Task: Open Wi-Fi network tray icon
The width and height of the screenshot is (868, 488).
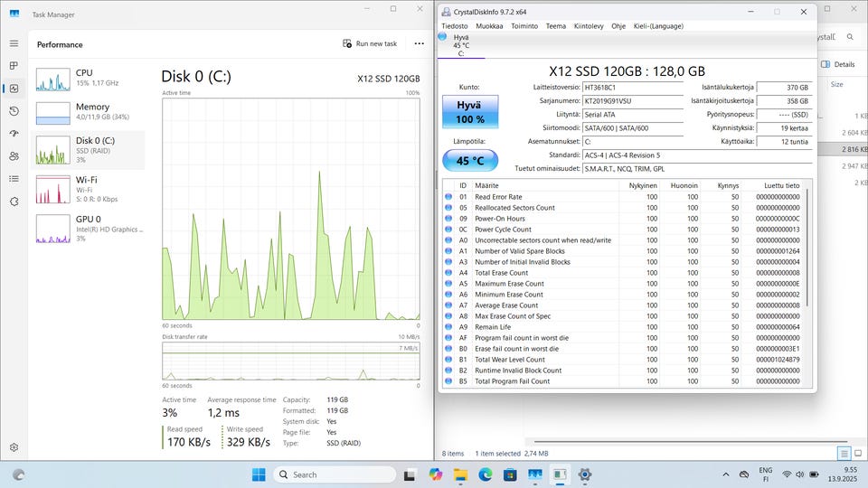Action: coord(787,474)
